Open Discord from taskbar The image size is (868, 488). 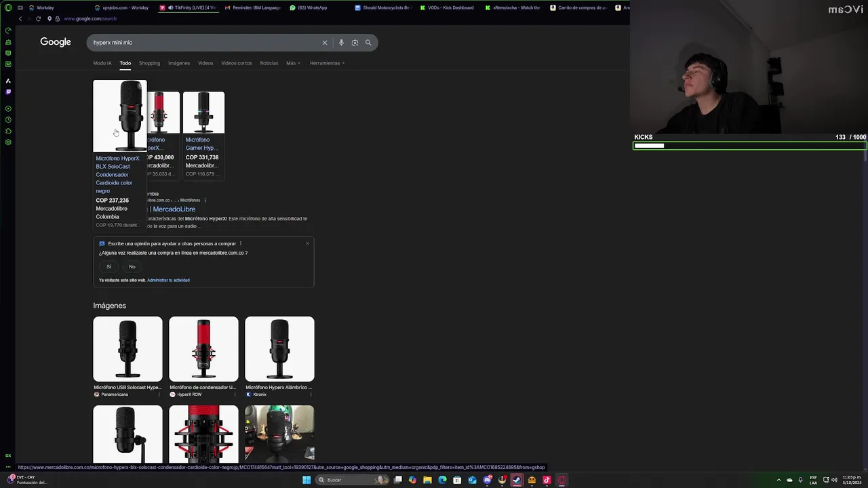487,480
